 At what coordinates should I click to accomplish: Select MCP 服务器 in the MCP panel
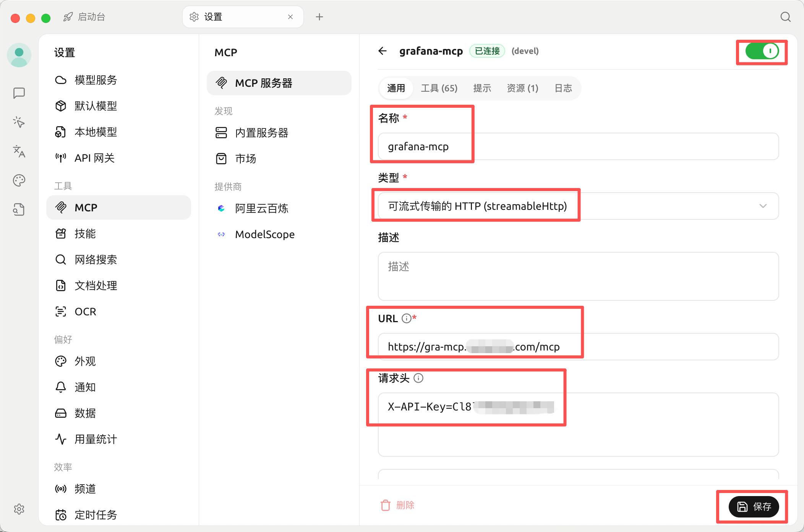pos(279,83)
